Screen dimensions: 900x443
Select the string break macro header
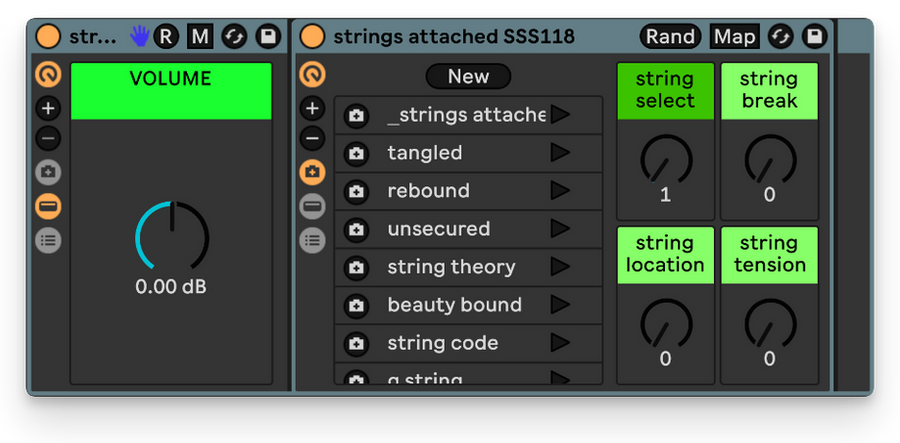769,91
